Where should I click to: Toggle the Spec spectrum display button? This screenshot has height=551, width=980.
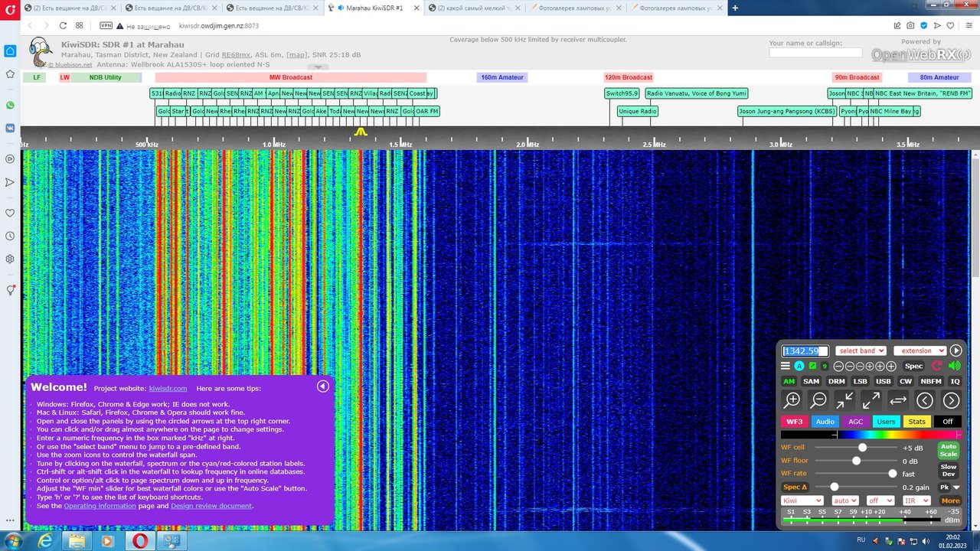(914, 366)
